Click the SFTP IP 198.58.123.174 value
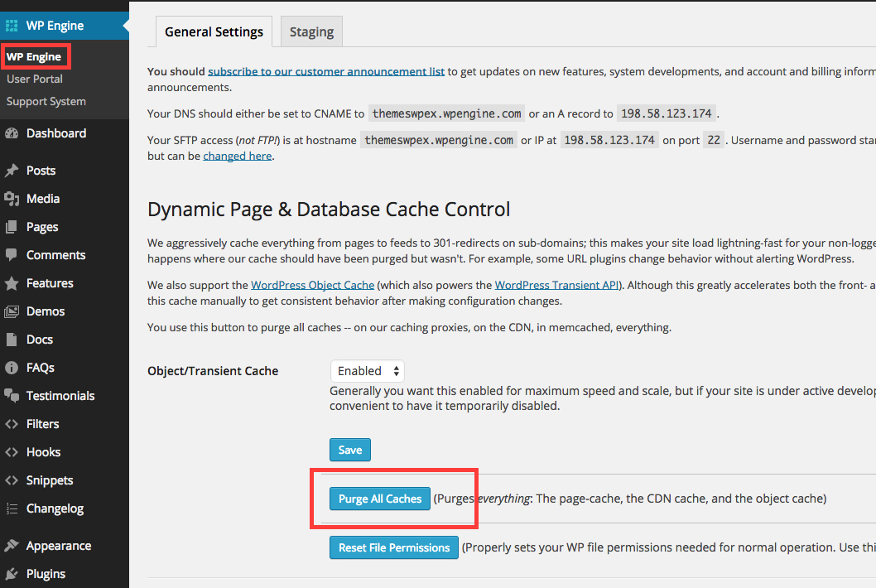This screenshot has height=588, width=876. 609,140
